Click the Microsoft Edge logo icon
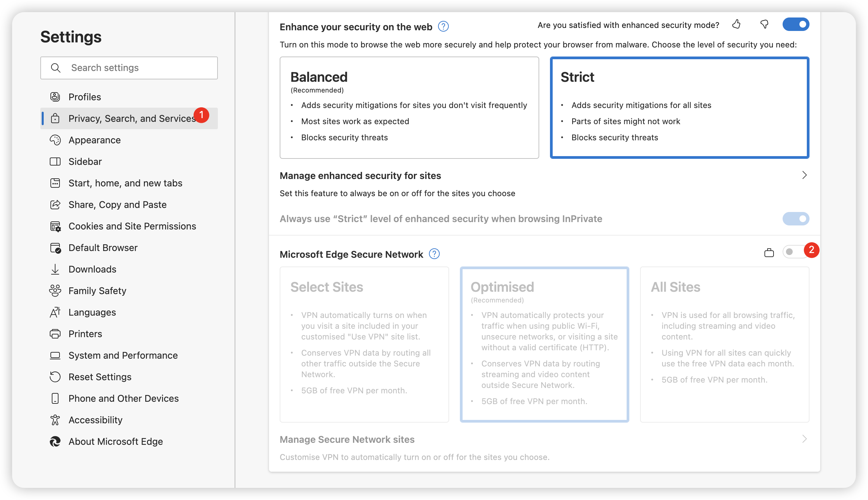This screenshot has height=500, width=868. click(55, 441)
